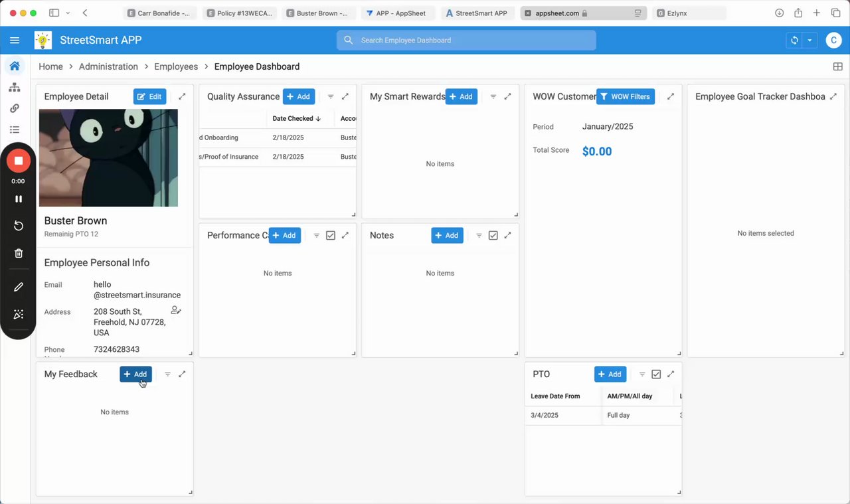Add a Performance record
The image size is (850, 504).
coord(284,235)
